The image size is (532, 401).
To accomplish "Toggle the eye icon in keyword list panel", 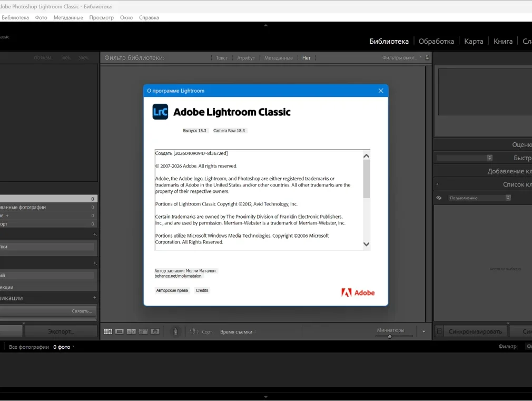I will click(x=439, y=198).
